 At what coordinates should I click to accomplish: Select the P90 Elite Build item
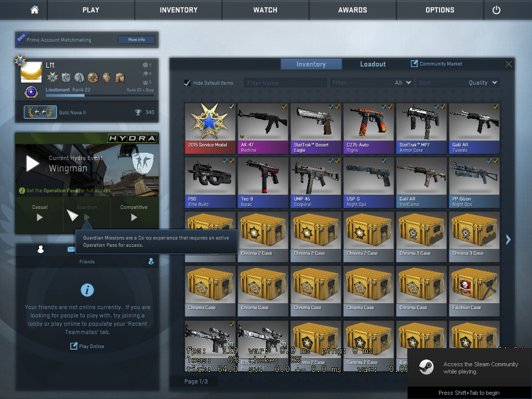pos(210,182)
